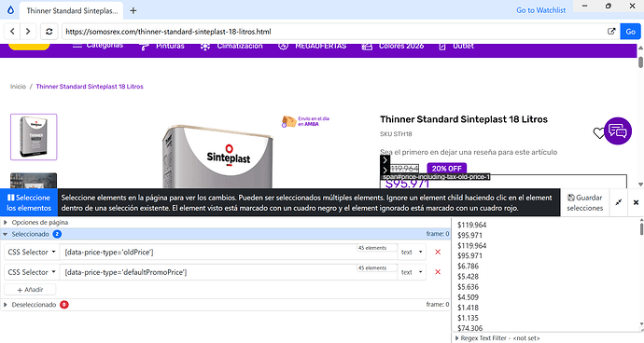Expand the Deseleccionado section
644x343 pixels.
[6, 305]
